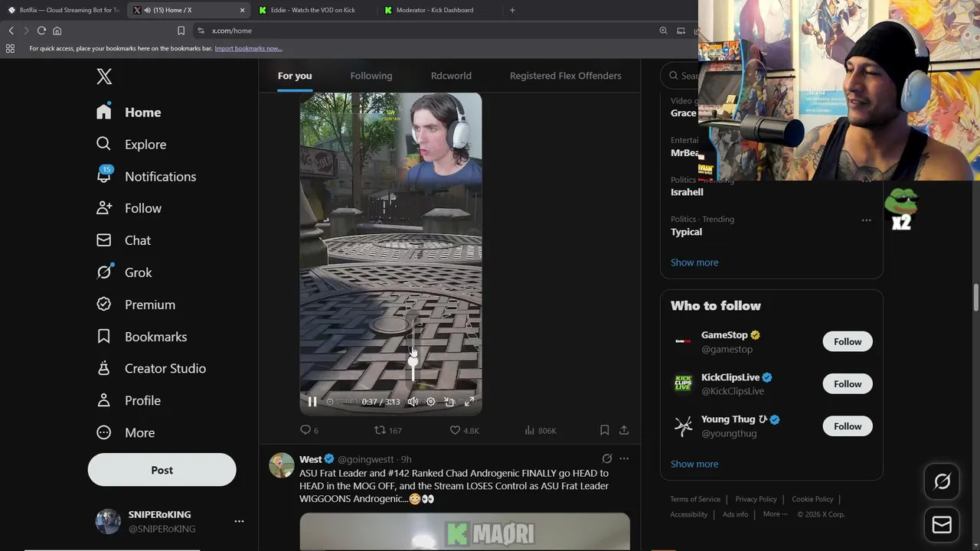View analytics for the 806K views post
Image resolution: width=980 pixels, height=551 pixels.
[x=541, y=430]
